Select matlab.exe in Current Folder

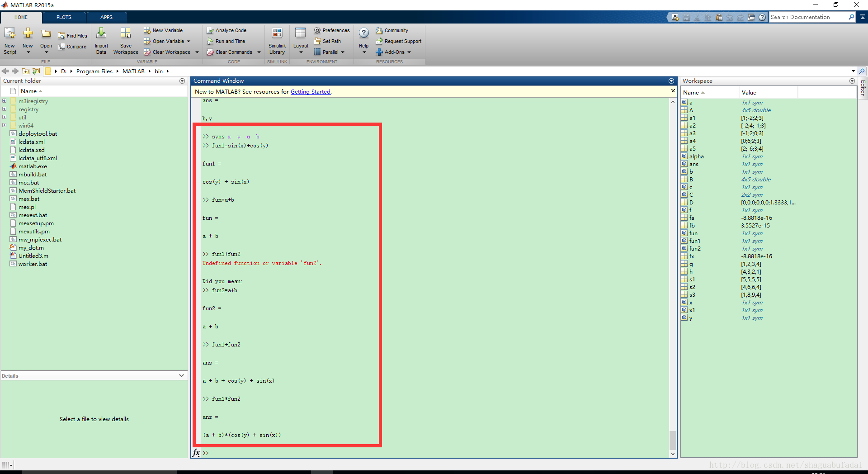(33, 166)
